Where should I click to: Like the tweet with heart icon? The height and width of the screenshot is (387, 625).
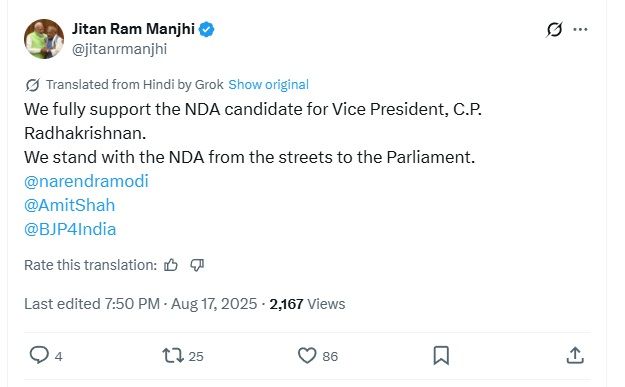tap(307, 355)
